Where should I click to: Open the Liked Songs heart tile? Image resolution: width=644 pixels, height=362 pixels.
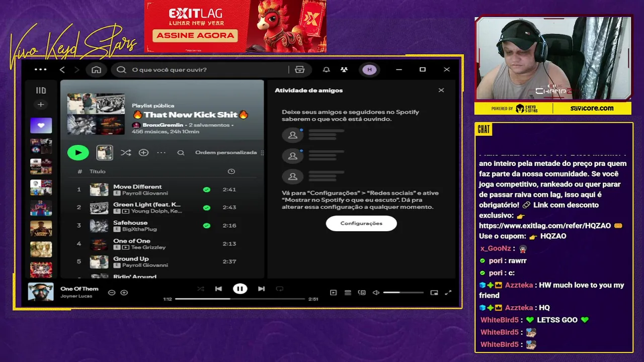coord(41,125)
